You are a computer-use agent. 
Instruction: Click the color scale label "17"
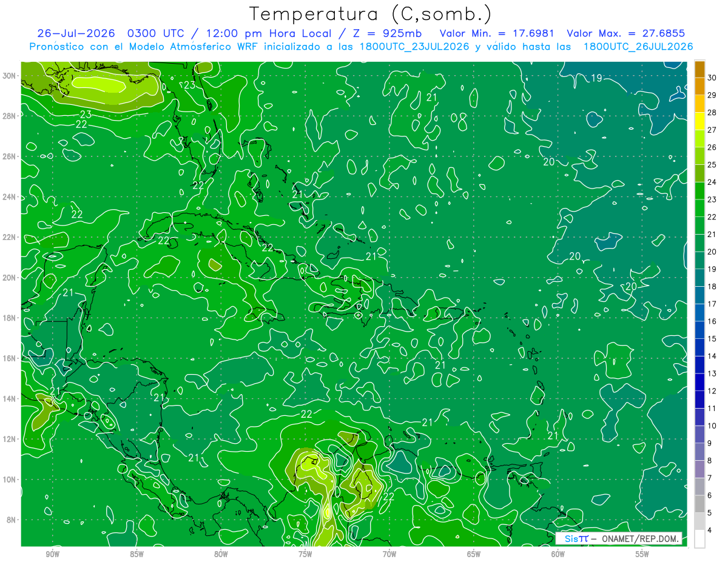(712, 304)
